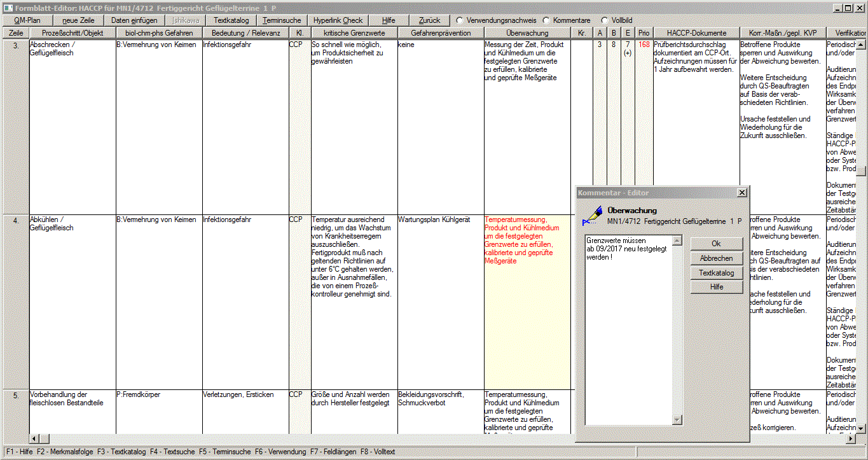Click column header Prio
The width and height of the screenshot is (868, 460).
coord(644,33)
